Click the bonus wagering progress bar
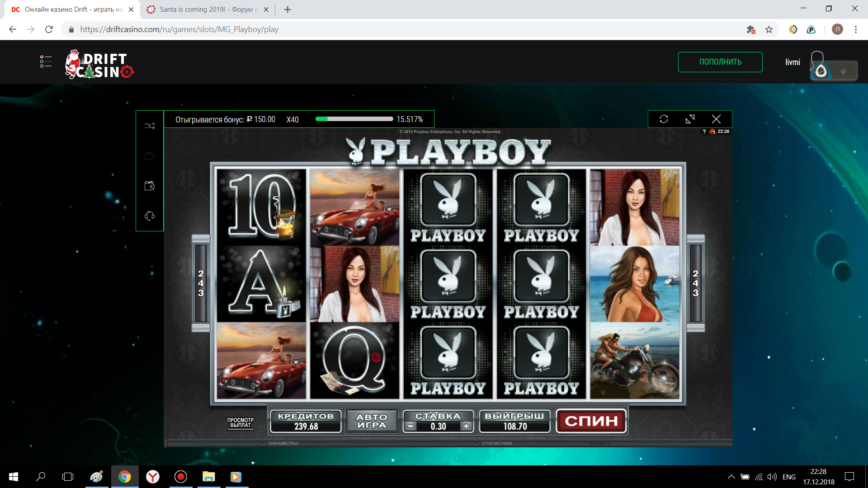This screenshot has height=488, width=868. (354, 119)
